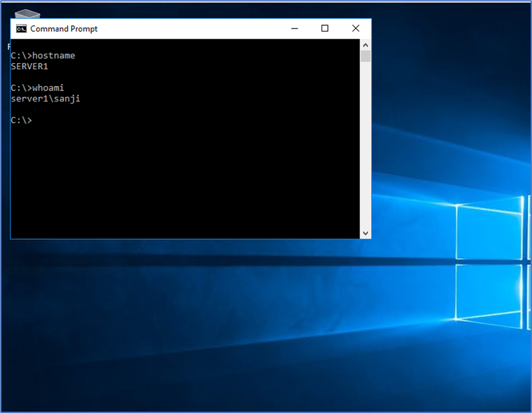The height and width of the screenshot is (413, 532).
Task: Select the Recycle Bin desktop icon
Action: click(x=26, y=14)
